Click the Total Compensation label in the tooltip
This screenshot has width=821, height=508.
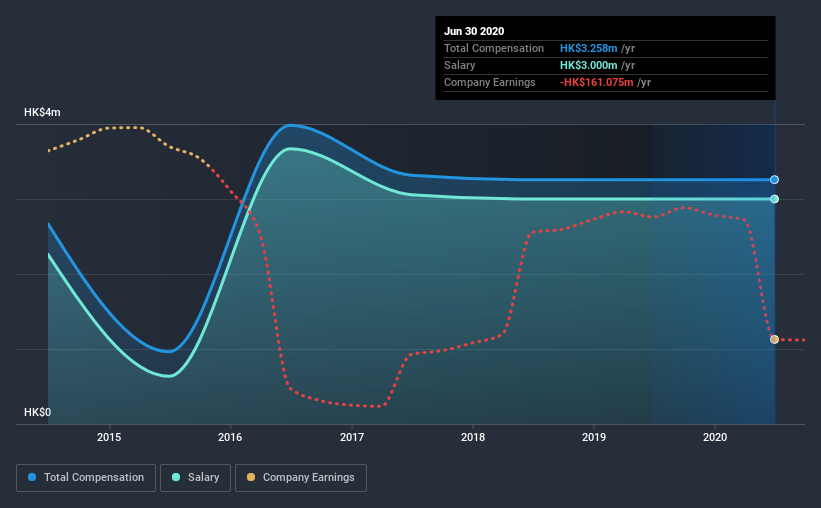[494, 48]
